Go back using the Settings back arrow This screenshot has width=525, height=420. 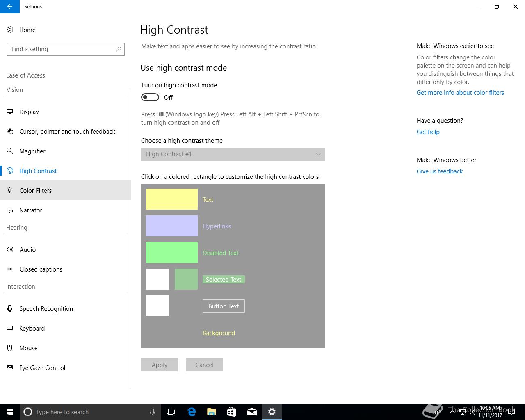tap(10, 7)
